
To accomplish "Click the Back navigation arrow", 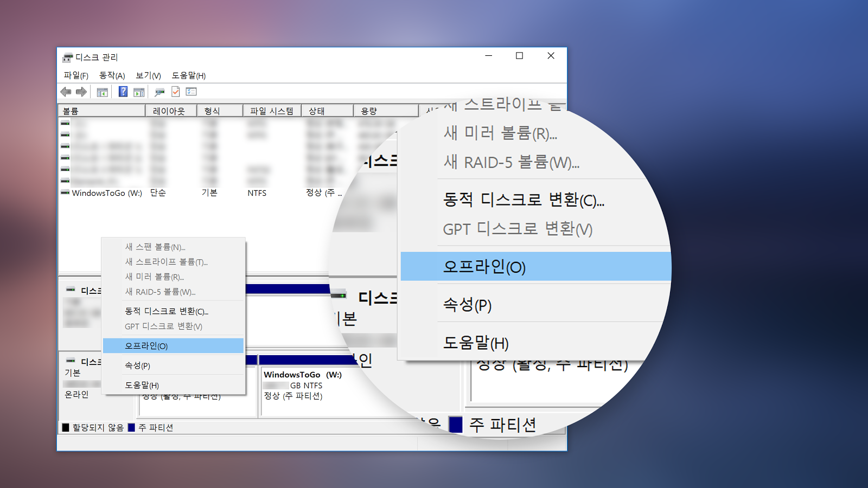I will coord(66,92).
